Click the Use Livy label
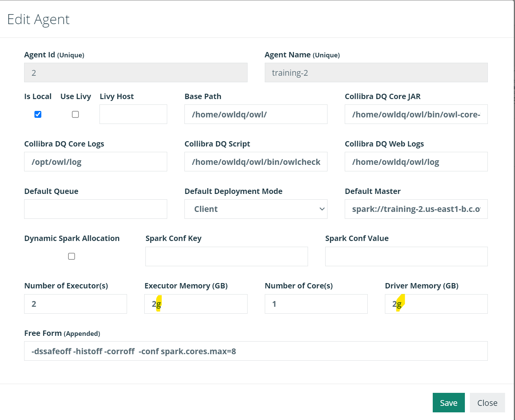515x420 pixels. pyautogui.click(x=76, y=96)
